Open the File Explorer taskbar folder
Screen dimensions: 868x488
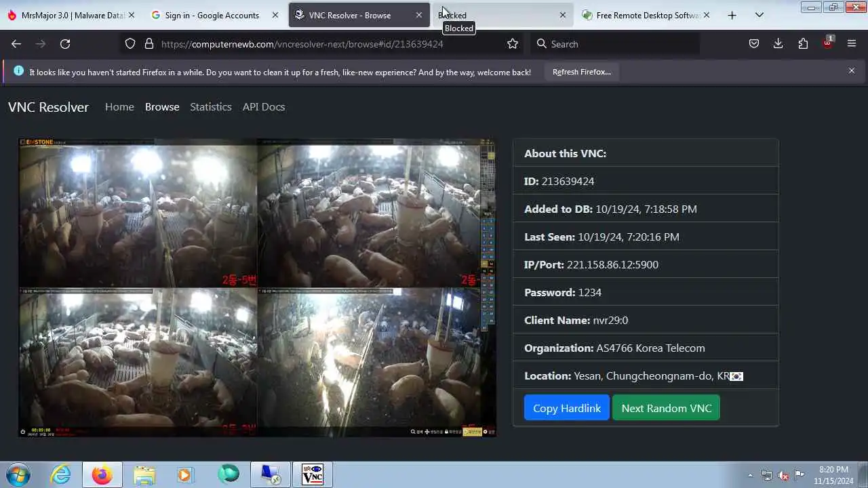(144, 474)
